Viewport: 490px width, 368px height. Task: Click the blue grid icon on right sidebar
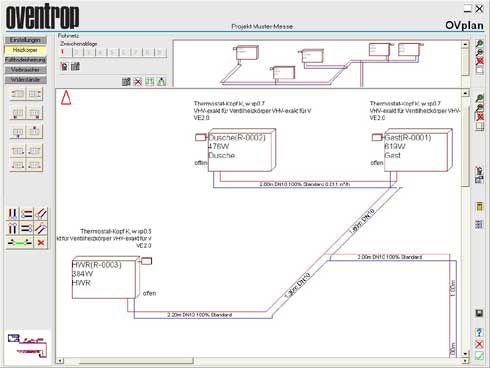point(479,224)
